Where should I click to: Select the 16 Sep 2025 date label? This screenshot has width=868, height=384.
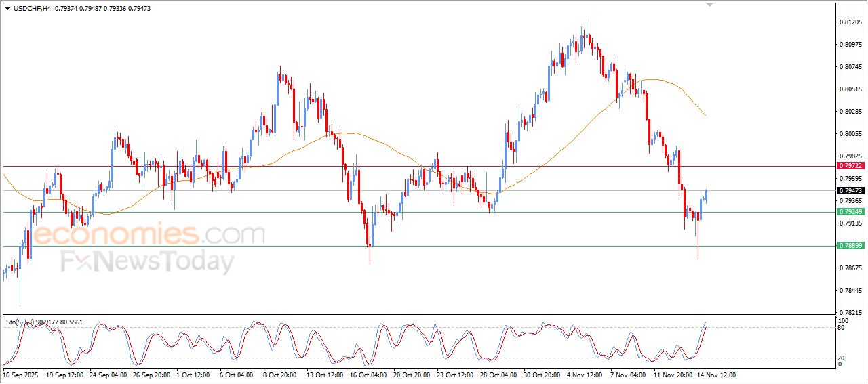(x=22, y=375)
